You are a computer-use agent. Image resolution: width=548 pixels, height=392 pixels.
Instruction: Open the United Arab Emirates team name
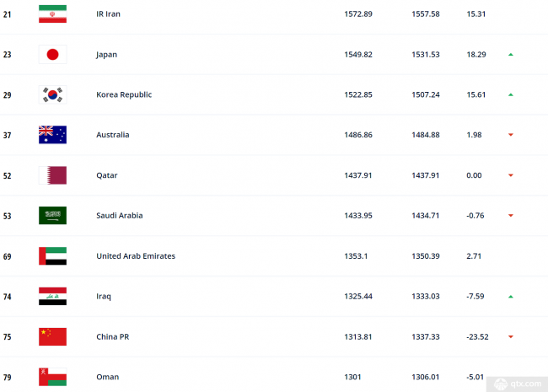(136, 256)
